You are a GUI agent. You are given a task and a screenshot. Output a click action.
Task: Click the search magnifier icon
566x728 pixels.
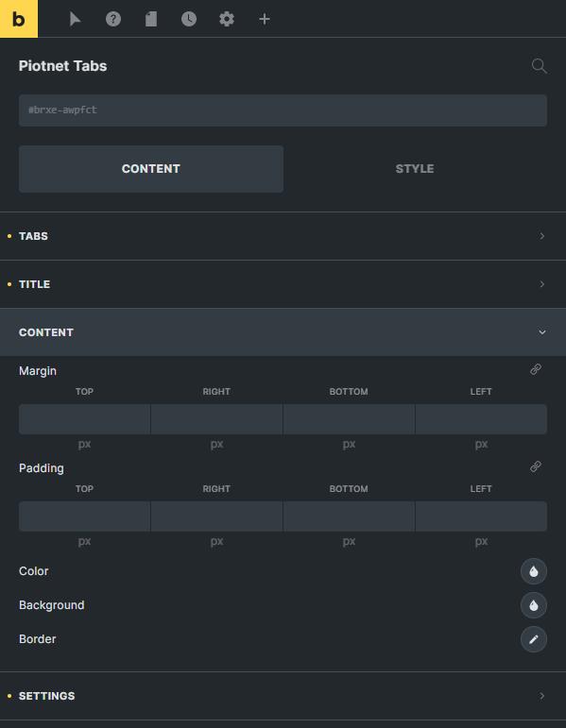click(539, 66)
